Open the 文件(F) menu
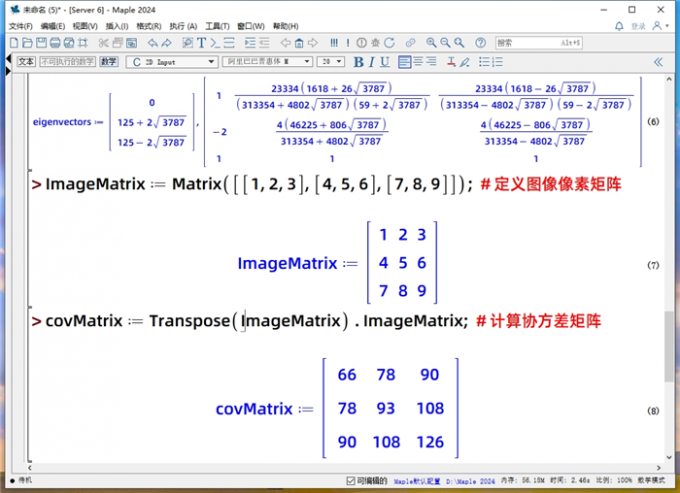680x493 pixels. pos(20,26)
